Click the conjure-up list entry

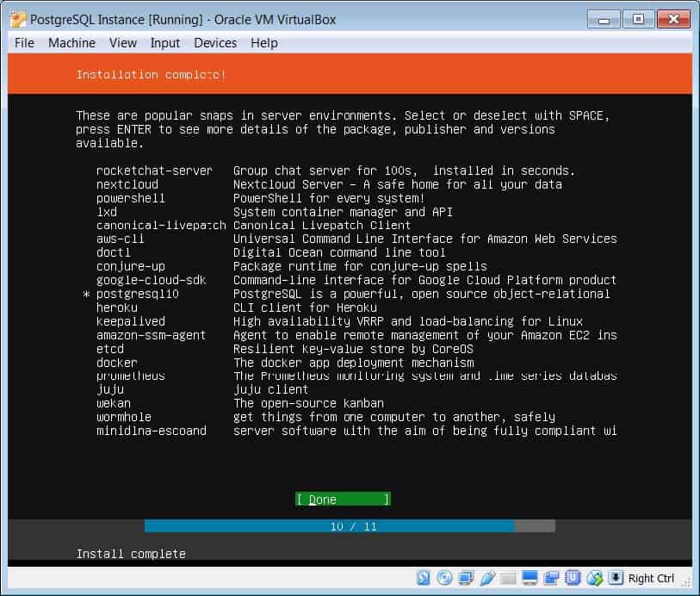click(130, 266)
